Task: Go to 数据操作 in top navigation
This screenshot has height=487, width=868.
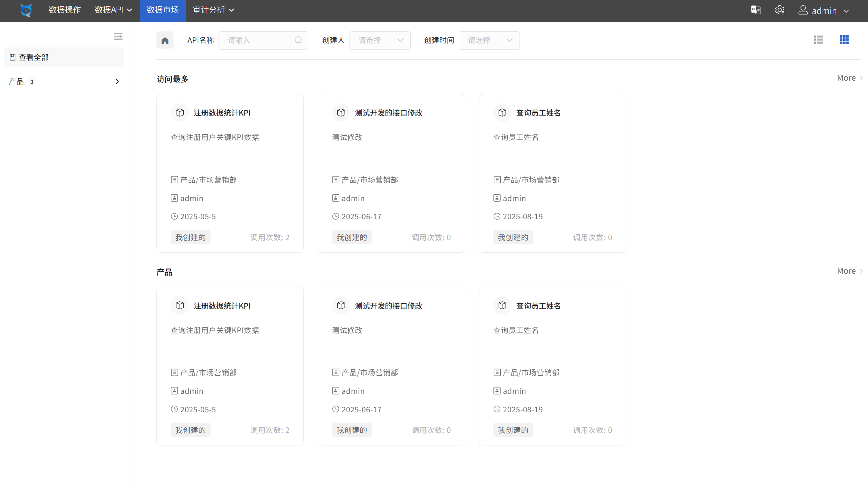Action: [x=65, y=10]
